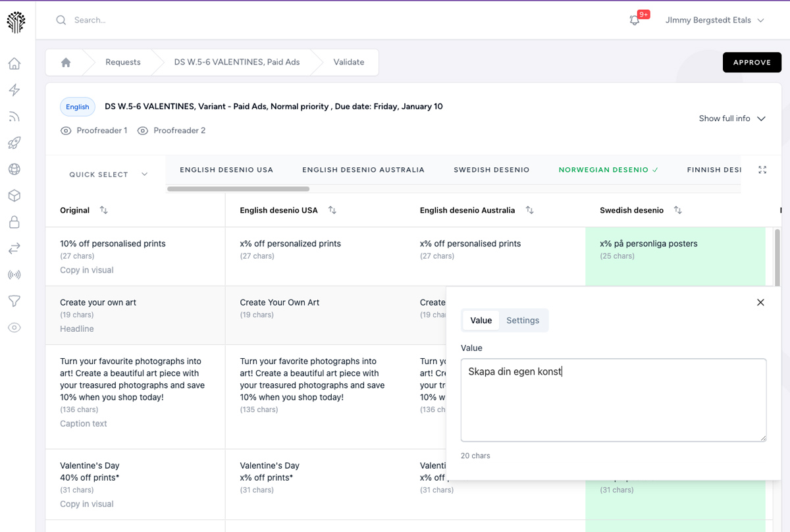The height and width of the screenshot is (532, 790).
Task: Select Original cell '10% off personalised prints'
Action: (135, 257)
